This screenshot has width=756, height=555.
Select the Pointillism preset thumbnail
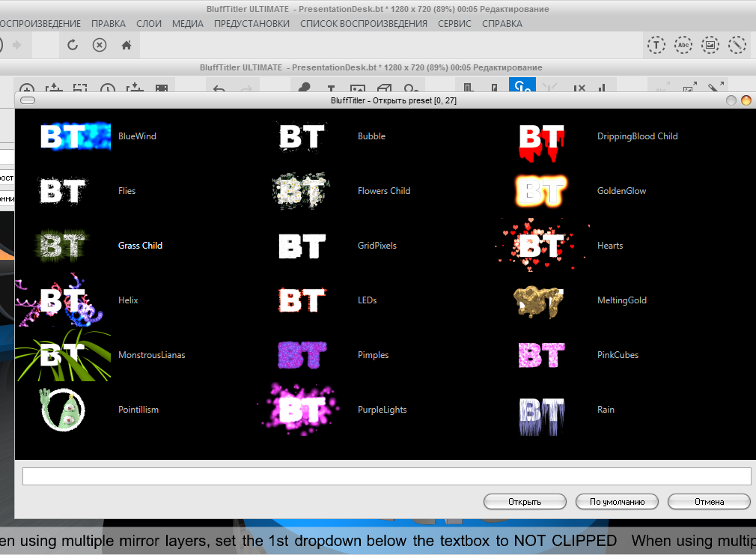[x=63, y=410]
